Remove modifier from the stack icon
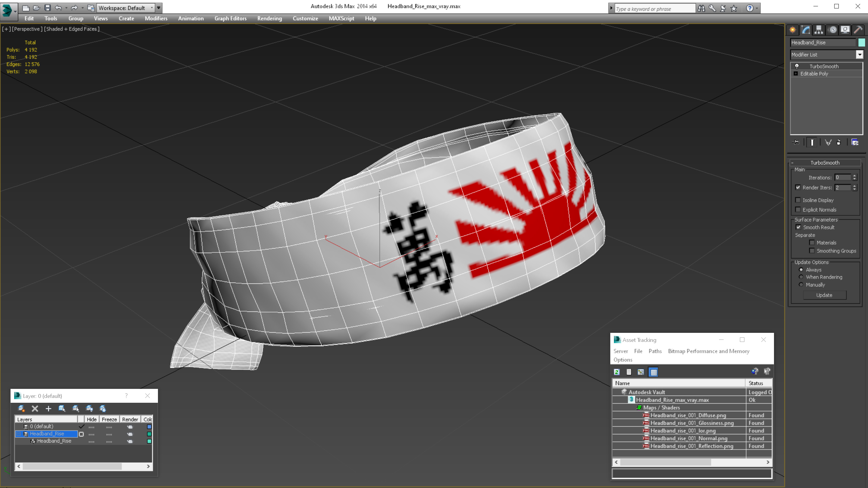This screenshot has height=488, width=868. click(839, 142)
